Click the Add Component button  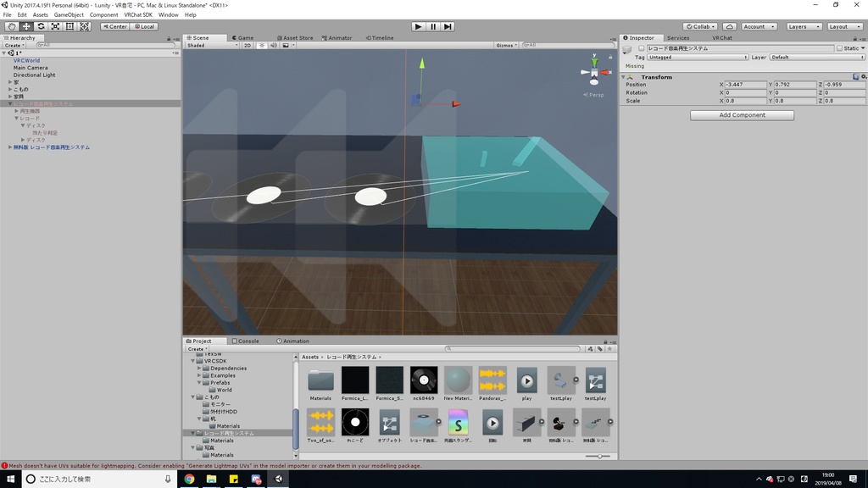[742, 115]
